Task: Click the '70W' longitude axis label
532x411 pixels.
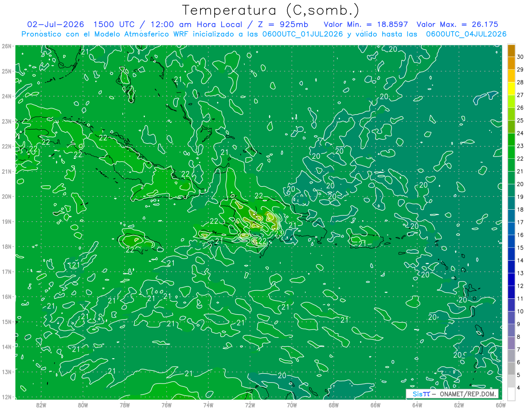Action: point(292,405)
